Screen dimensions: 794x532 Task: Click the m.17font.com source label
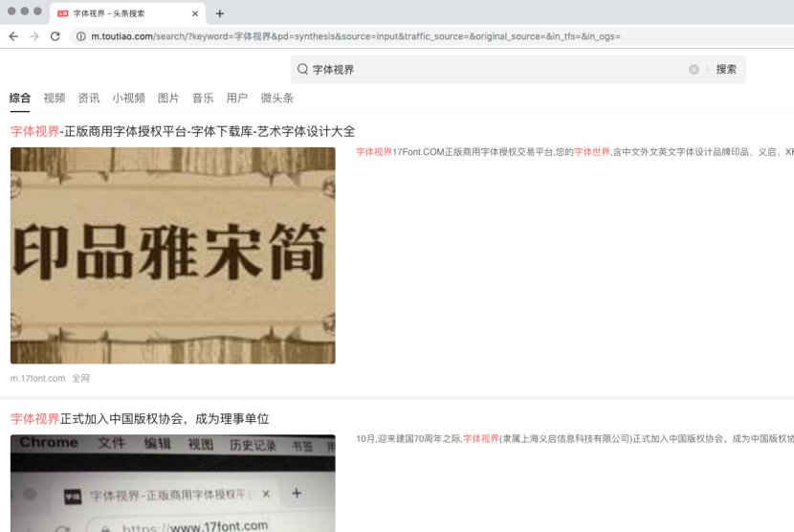click(x=38, y=379)
